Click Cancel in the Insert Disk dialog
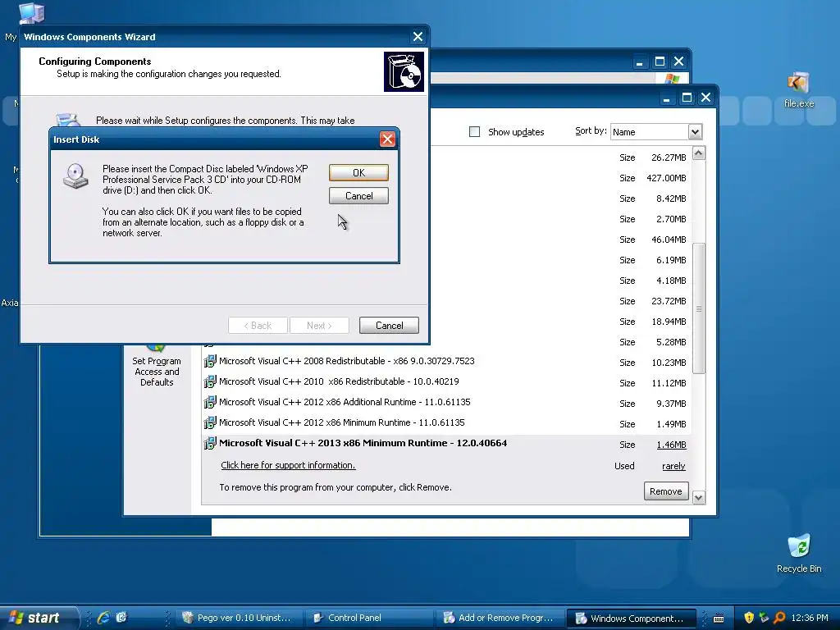840x630 pixels. [x=358, y=195]
